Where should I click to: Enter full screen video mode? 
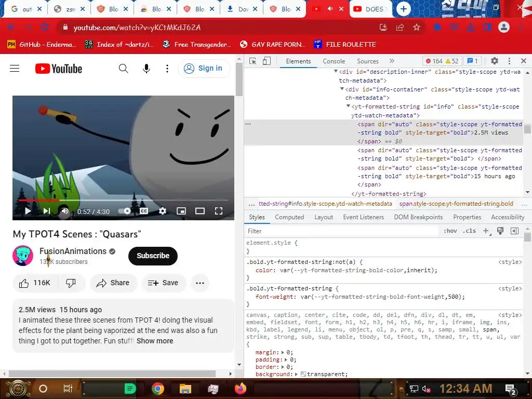(219, 211)
